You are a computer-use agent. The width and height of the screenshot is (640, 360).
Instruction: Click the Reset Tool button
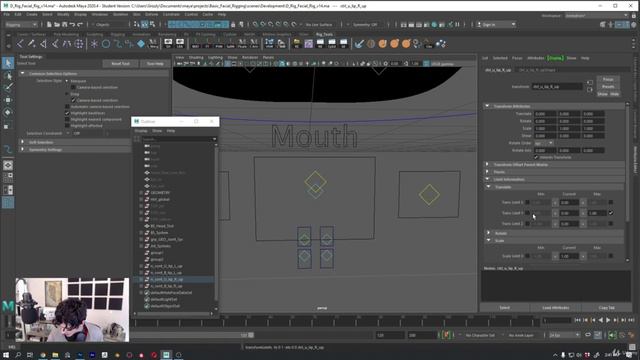tap(120, 64)
